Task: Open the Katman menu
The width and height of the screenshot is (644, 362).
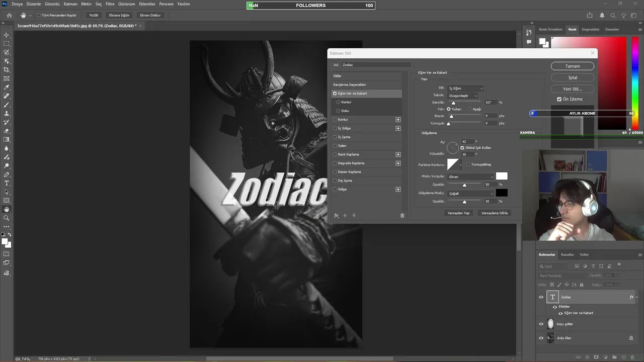Action: [70, 4]
